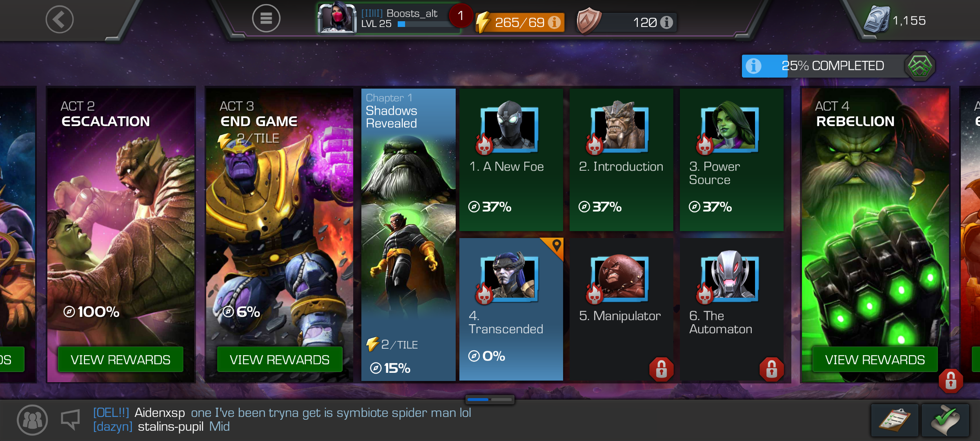The height and width of the screenshot is (441, 980).
Task: Open the chat speech bubble icon
Action: click(x=70, y=419)
